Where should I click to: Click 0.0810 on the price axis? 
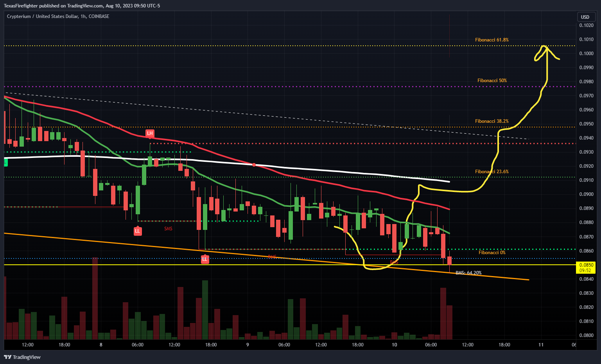[x=586, y=321]
